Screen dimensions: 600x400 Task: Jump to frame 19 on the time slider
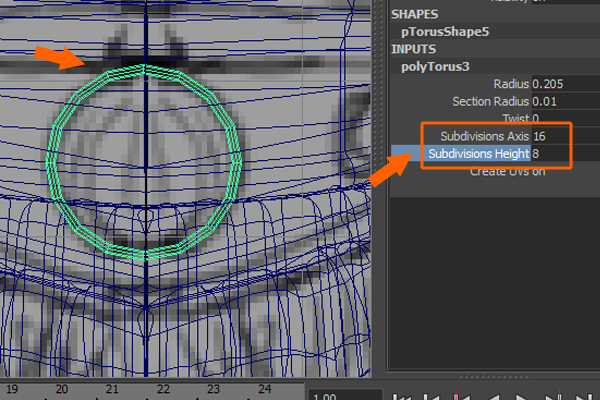tap(12, 389)
